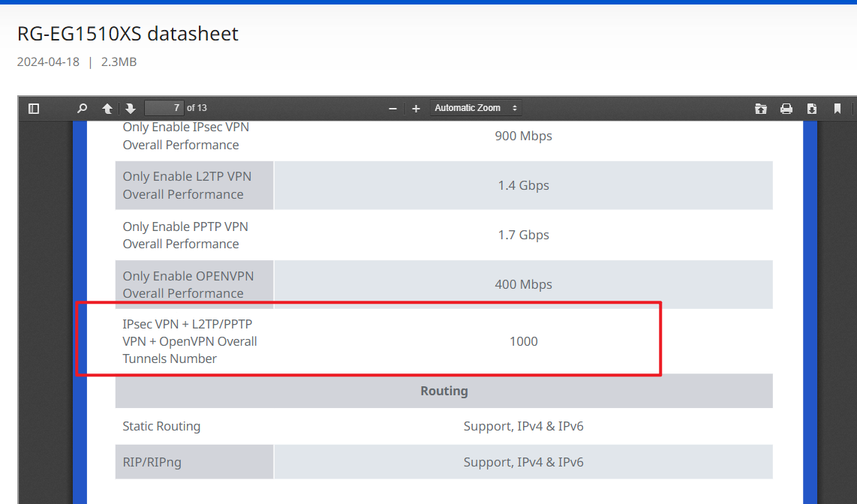This screenshot has width=857, height=504.
Task: Click the RG-EG1510XS datasheet title
Action: [128, 34]
